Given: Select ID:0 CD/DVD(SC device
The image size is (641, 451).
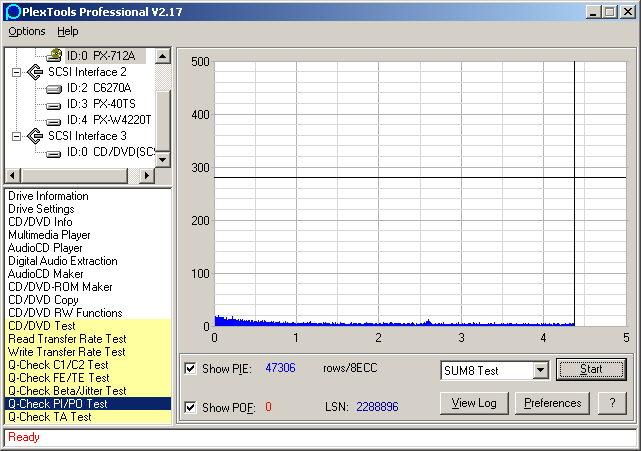Looking at the screenshot, I should point(111,152).
